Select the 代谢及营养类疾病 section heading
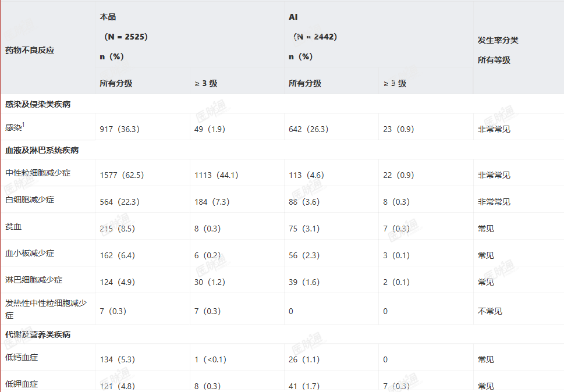 [38, 334]
